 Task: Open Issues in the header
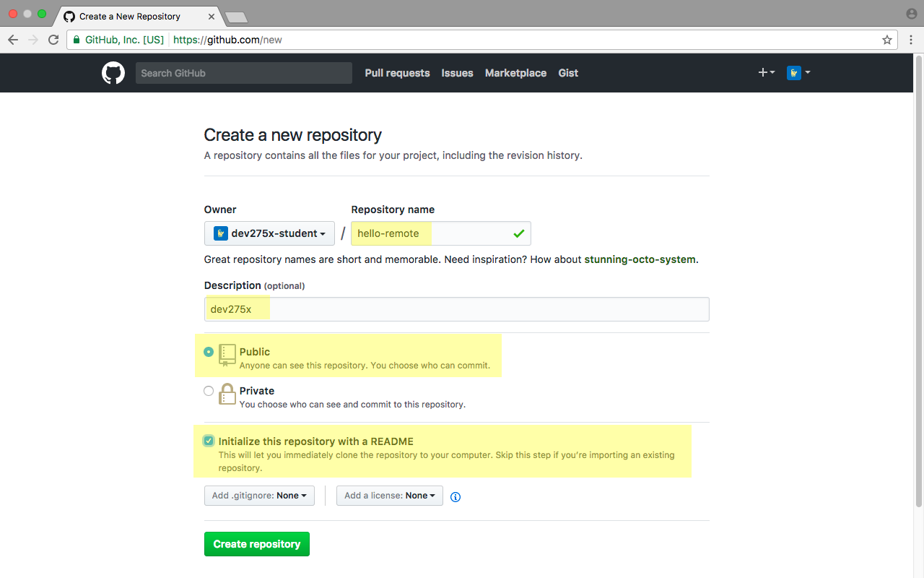(458, 73)
